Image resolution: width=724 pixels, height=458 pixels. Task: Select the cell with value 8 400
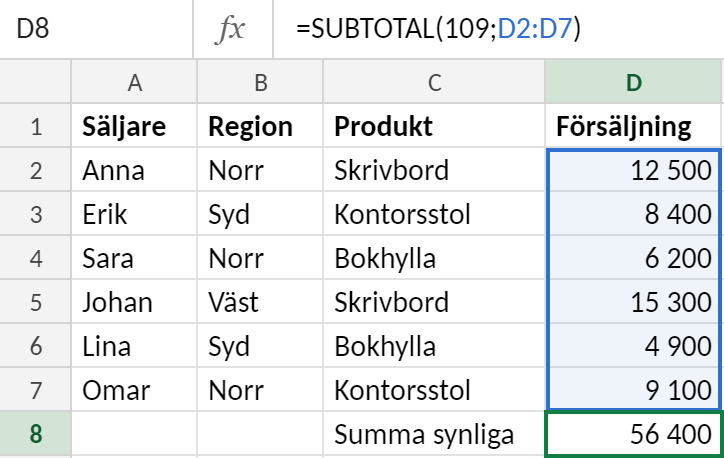634,214
